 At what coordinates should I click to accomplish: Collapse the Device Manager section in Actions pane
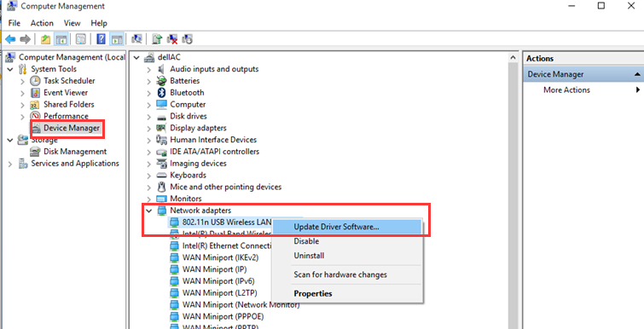point(637,74)
